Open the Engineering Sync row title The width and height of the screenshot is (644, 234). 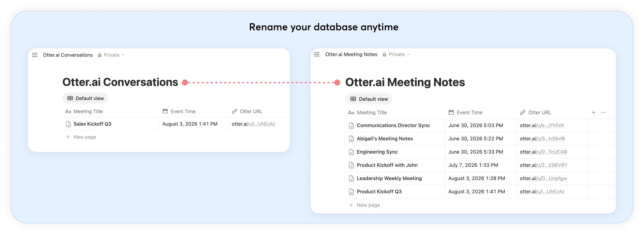tap(377, 152)
